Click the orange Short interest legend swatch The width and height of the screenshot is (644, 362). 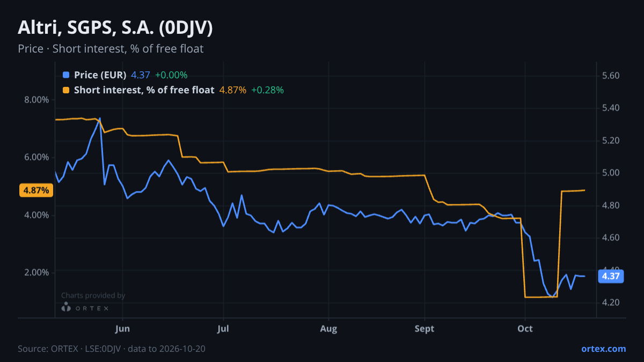click(66, 90)
